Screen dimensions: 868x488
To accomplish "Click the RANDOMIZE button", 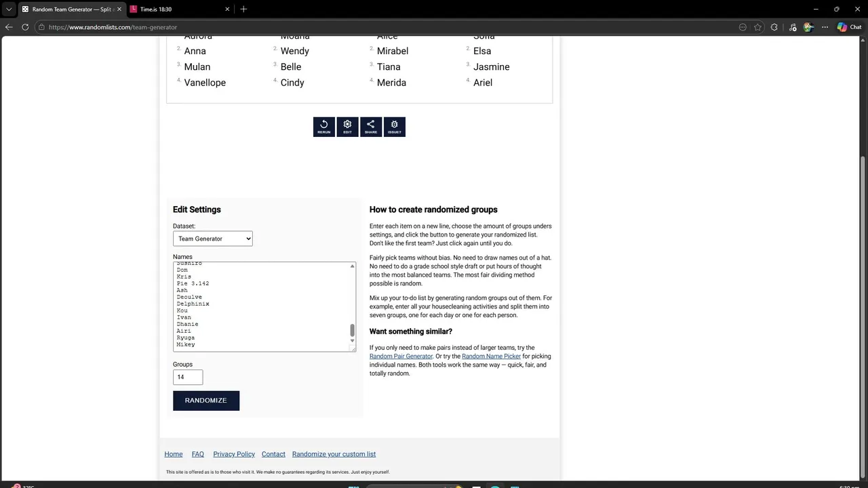I will point(206,401).
